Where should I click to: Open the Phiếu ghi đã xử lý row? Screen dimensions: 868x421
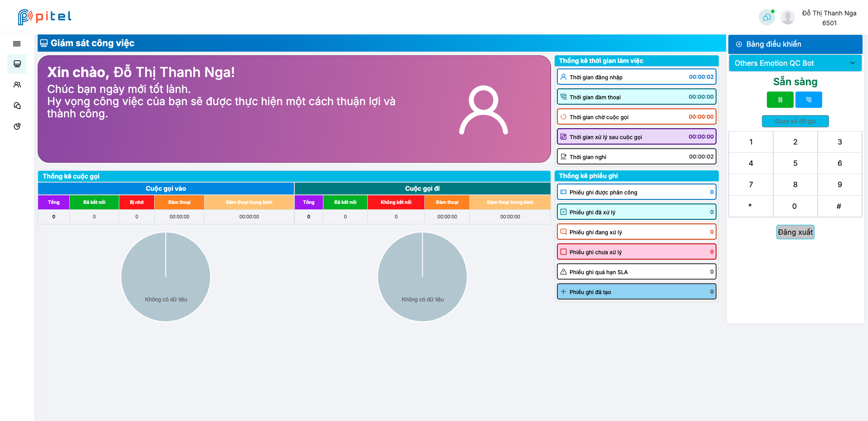pos(636,212)
